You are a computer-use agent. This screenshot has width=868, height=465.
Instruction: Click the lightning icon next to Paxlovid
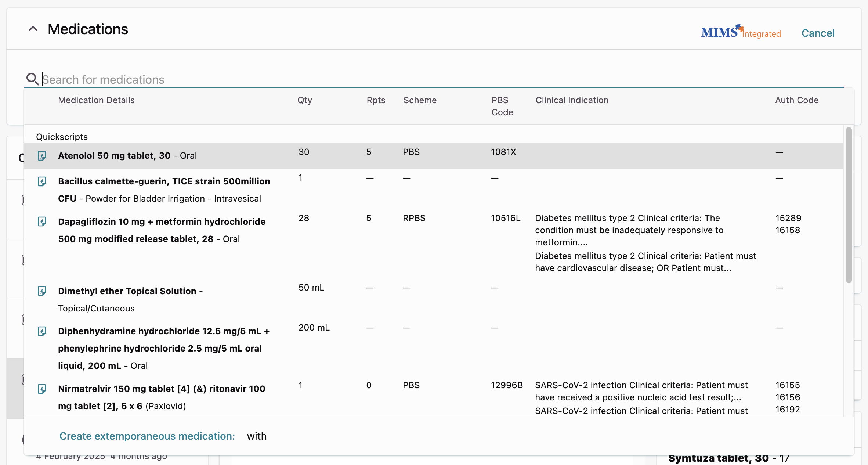[42, 389]
